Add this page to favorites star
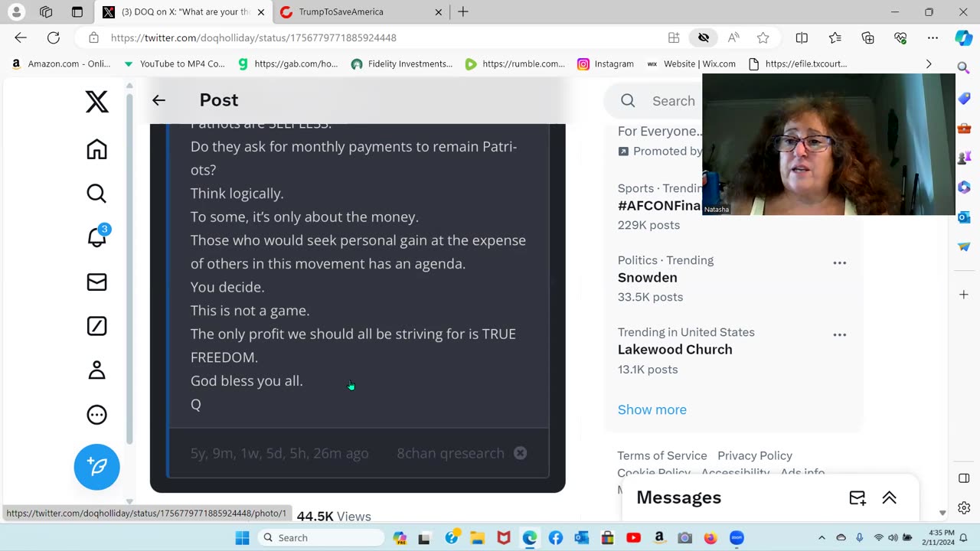The image size is (980, 551). pyautogui.click(x=763, y=37)
